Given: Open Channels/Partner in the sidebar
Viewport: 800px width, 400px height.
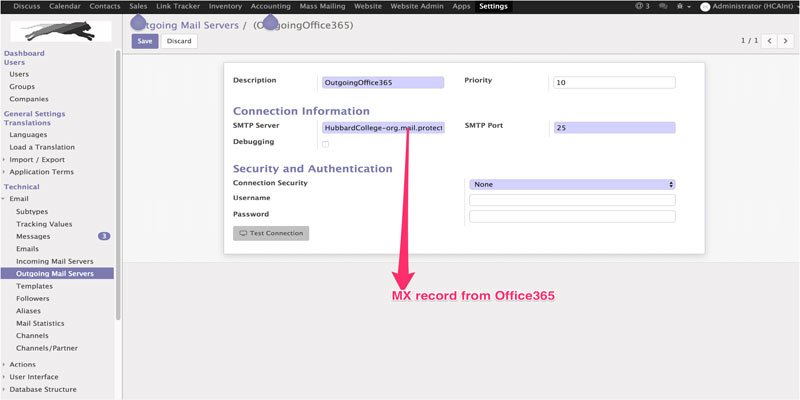Looking at the screenshot, I should click(x=47, y=348).
